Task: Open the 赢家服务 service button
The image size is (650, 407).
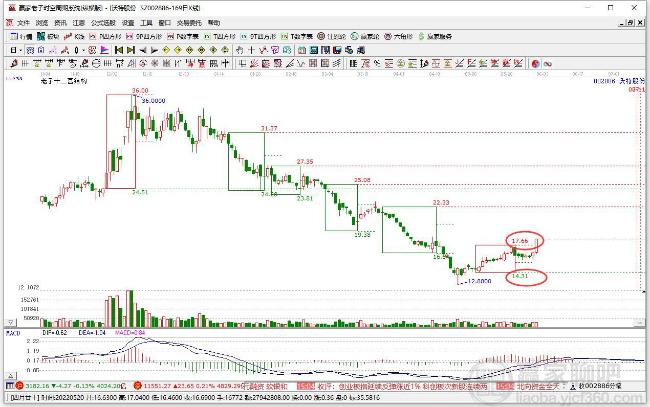Action: pos(435,36)
